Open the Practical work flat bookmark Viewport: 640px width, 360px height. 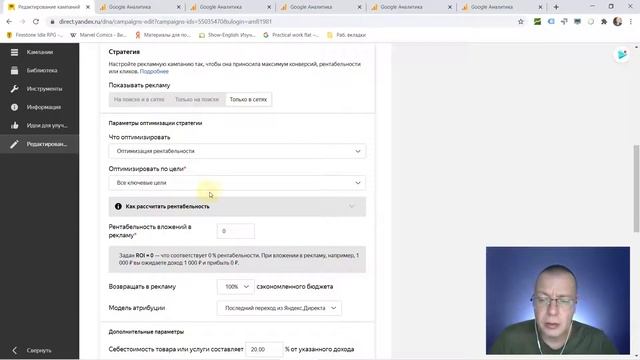(x=291, y=35)
